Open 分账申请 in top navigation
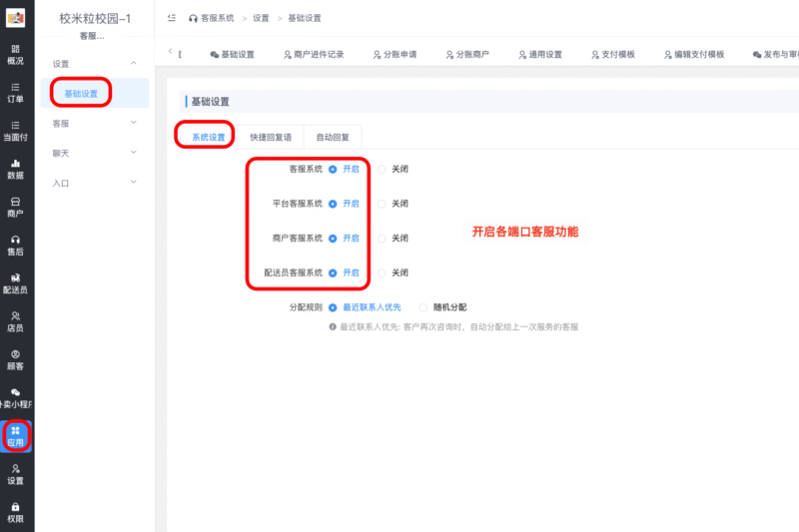Screen dimensions: 799x532 (x=394, y=55)
